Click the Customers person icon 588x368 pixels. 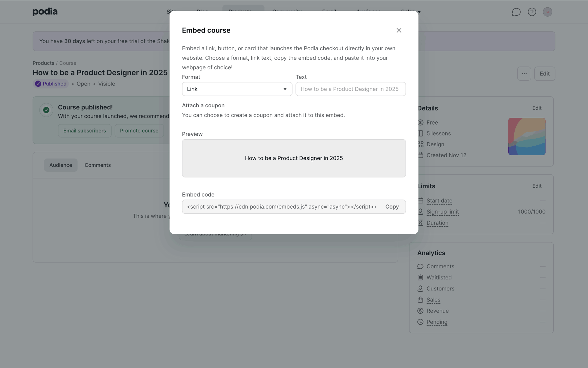coord(420,289)
